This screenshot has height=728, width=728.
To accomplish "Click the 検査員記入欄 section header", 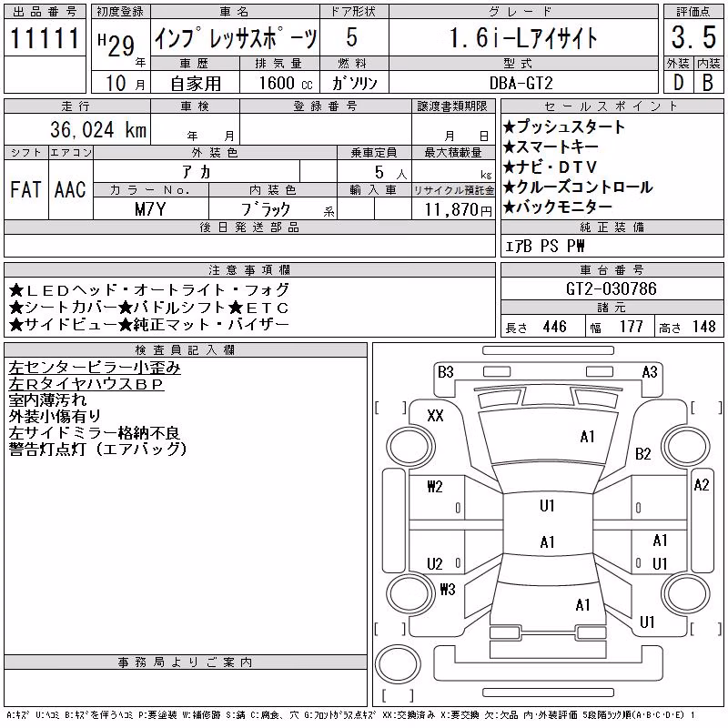I will coord(185,350).
